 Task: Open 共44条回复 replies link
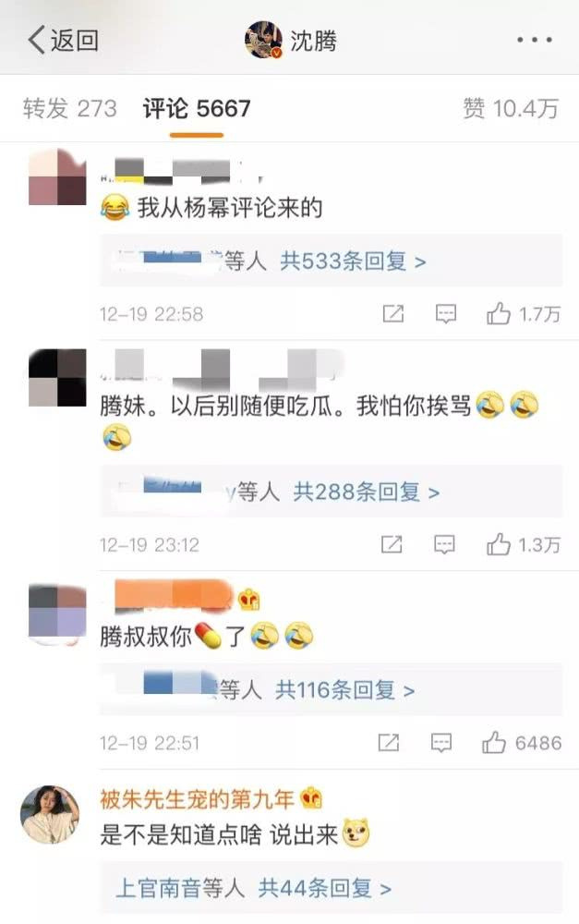tap(324, 888)
